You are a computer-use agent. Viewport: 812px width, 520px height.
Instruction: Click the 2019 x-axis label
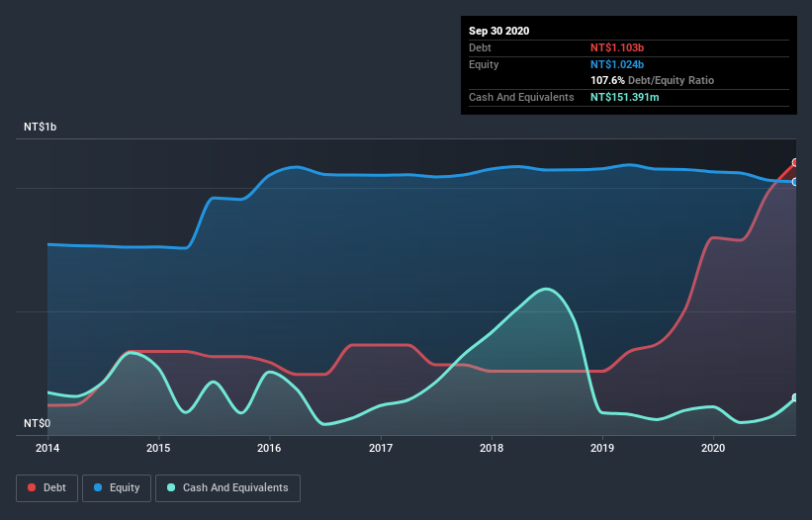[602, 448]
